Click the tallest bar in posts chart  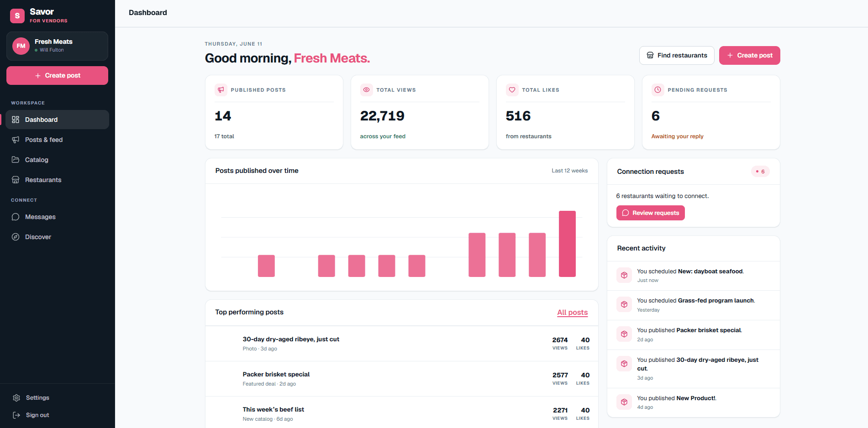(567, 244)
